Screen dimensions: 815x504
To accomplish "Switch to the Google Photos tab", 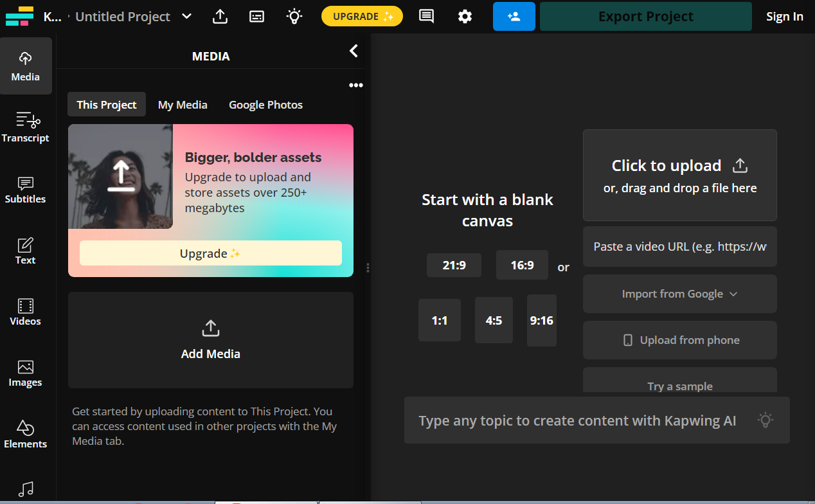I will click(265, 105).
